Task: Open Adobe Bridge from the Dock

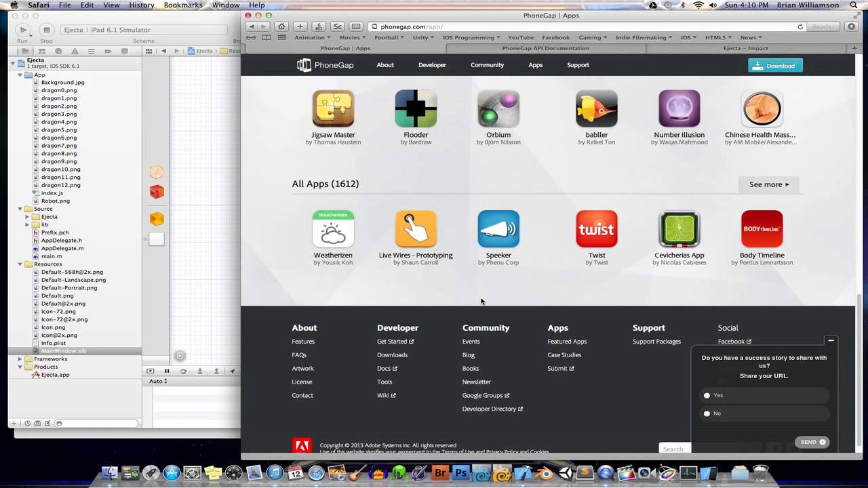Action: pyautogui.click(x=441, y=473)
